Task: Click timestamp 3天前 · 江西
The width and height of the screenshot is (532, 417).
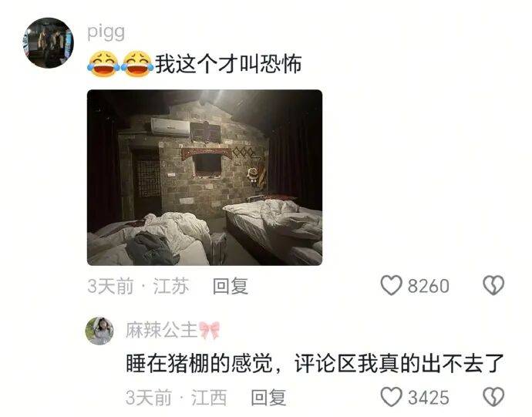Action: [176, 397]
